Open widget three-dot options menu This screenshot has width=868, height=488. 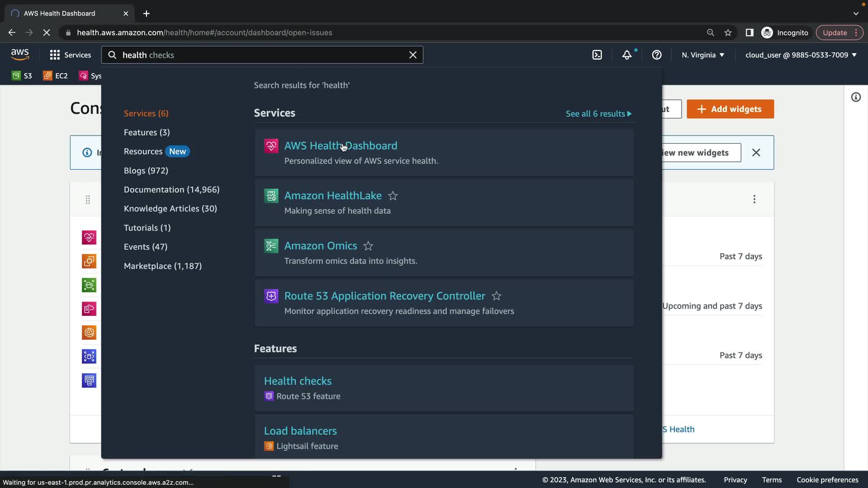pos(754,199)
